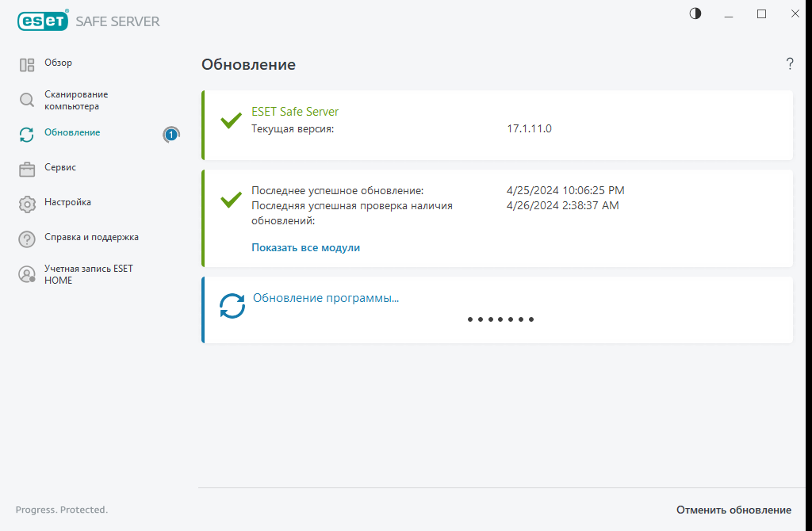Go to the Настройка section
Image resolution: width=812 pixels, height=531 pixels.
pos(68,202)
